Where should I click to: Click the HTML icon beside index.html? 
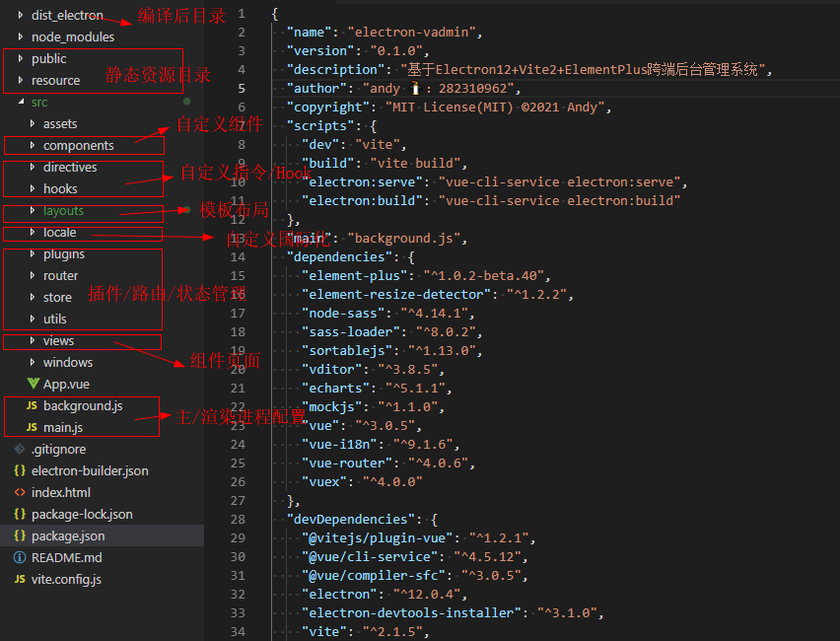tap(20, 493)
